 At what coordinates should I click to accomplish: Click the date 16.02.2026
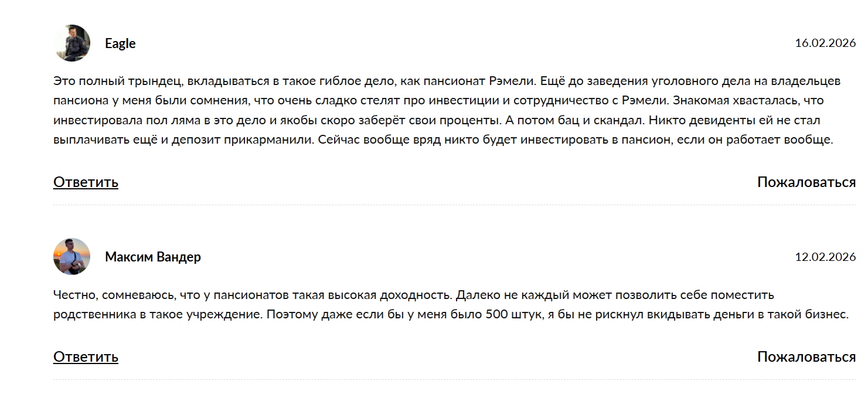[x=825, y=43]
